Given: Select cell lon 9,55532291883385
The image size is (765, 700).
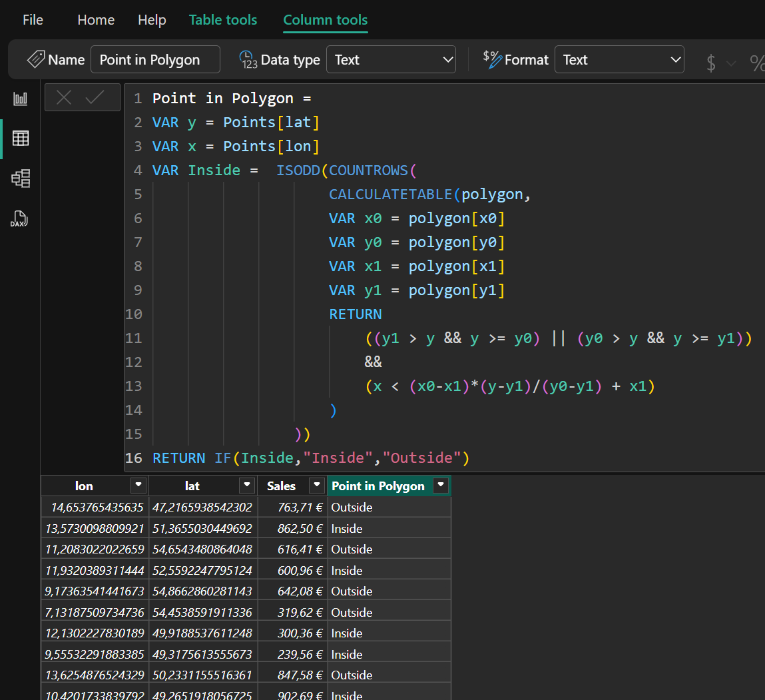Looking at the screenshot, I should tap(94, 654).
